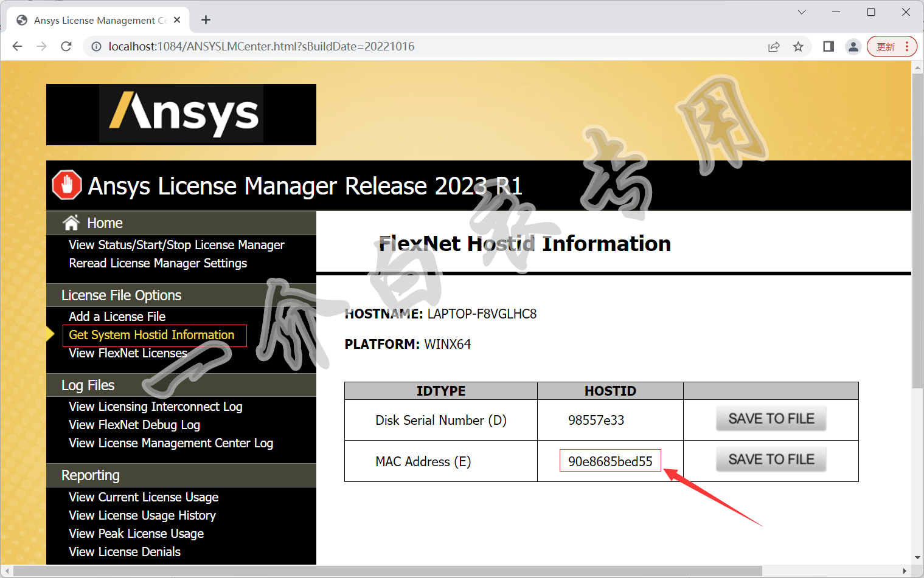Open Add a License File
This screenshot has height=578, width=924.
117,317
